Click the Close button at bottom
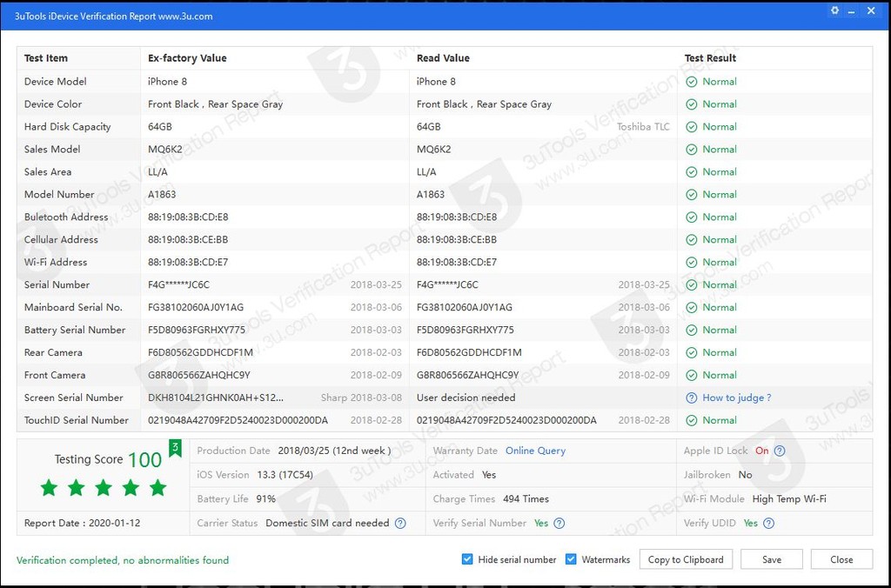The image size is (891, 588). tap(841, 559)
